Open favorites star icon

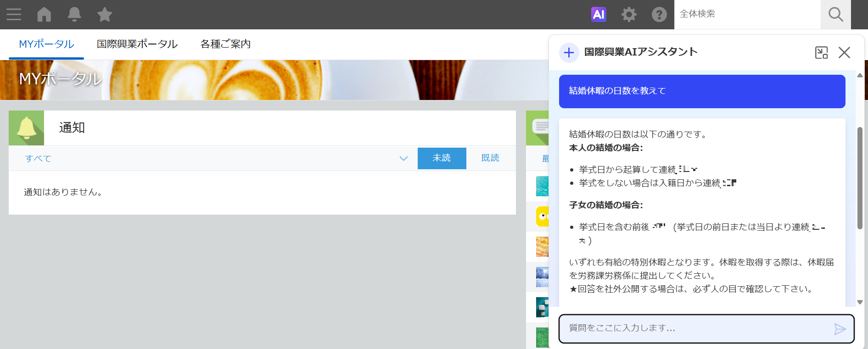pyautogui.click(x=105, y=15)
